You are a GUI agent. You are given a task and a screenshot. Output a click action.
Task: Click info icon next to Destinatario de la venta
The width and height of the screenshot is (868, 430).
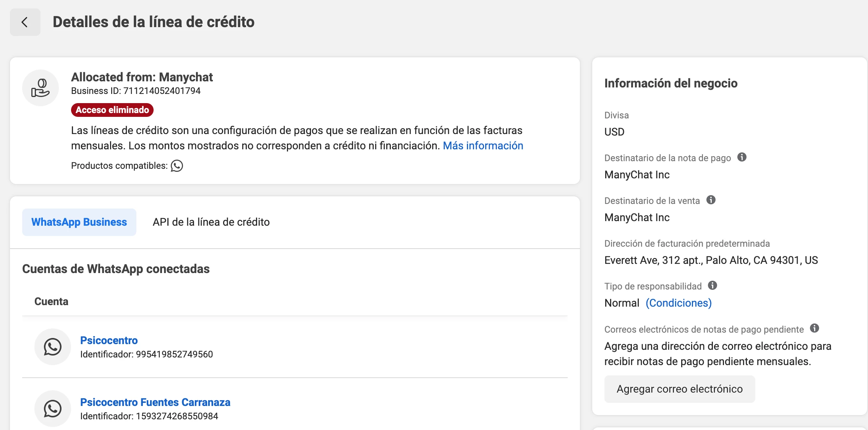point(711,200)
